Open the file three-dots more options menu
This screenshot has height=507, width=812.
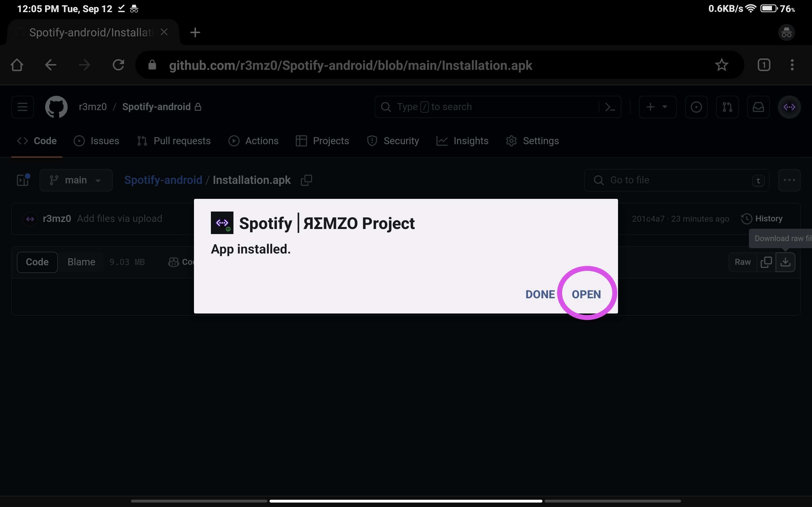789,180
